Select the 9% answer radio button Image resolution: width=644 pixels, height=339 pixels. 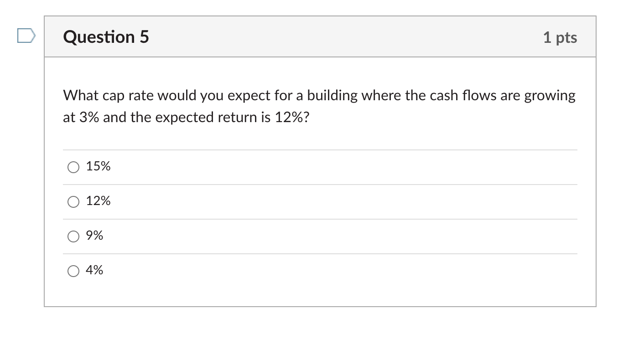point(73,236)
